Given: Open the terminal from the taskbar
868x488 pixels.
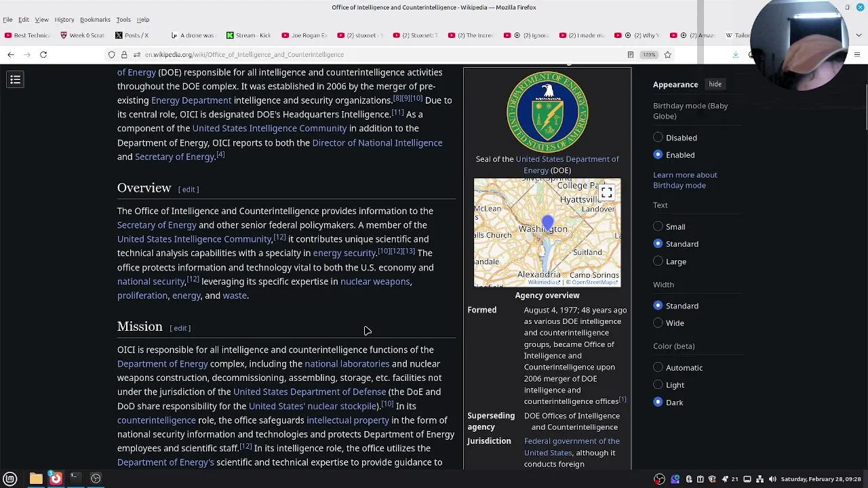Looking at the screenshot, I should click(75, 479).
